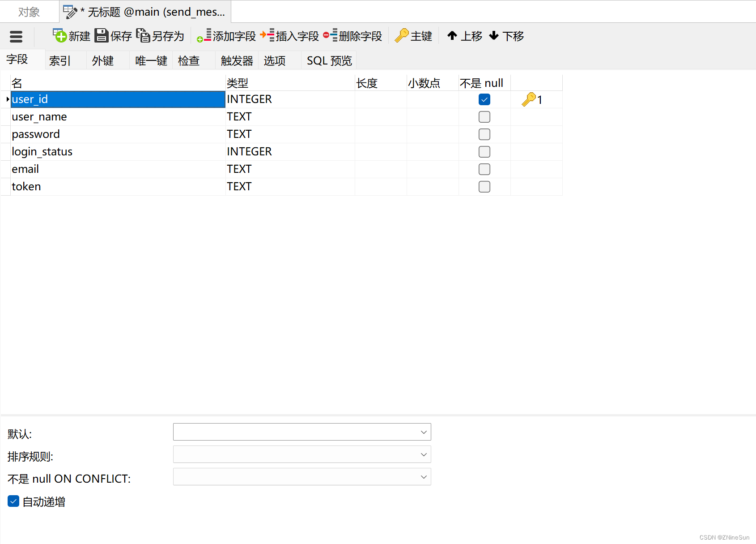Click the New (新建) toolbar button
The width and height of the screenshot is (756, 544).
(72, 36)
